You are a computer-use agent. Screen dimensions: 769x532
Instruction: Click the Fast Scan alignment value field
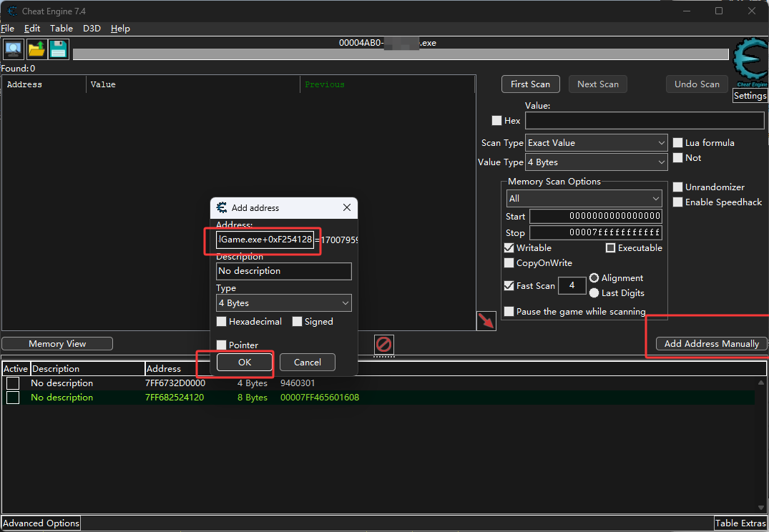click(x=572, y=285)
